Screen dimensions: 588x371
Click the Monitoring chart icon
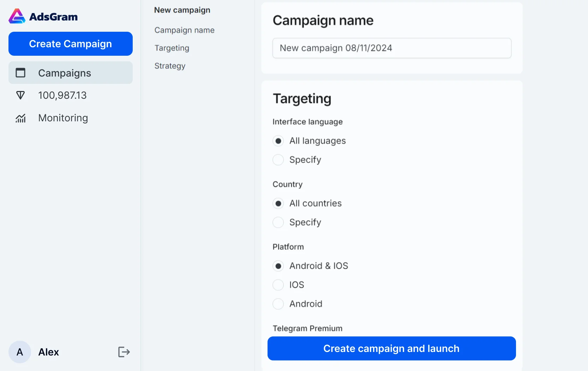(x=20, y=118)
